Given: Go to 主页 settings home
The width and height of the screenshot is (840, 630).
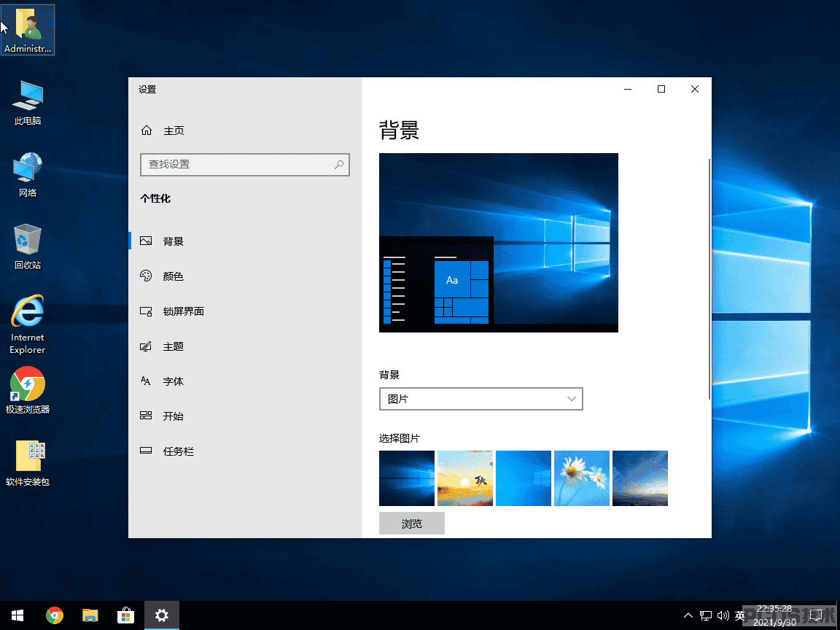Looking at the screenshot, I should (163, 131).
